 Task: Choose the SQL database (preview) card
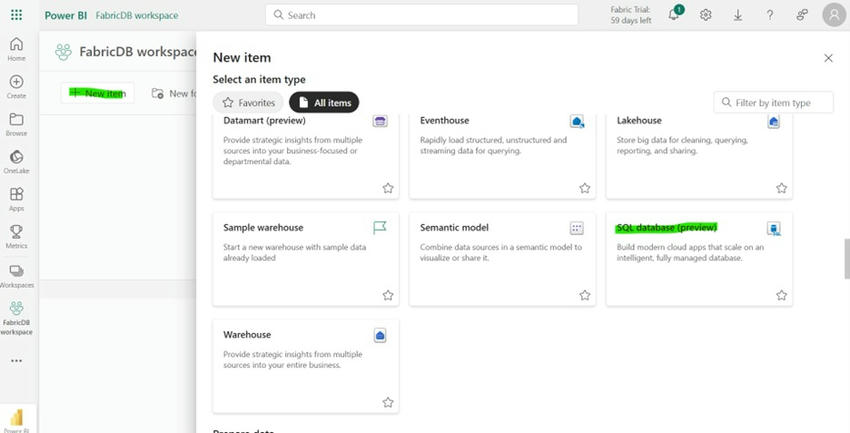699,259
